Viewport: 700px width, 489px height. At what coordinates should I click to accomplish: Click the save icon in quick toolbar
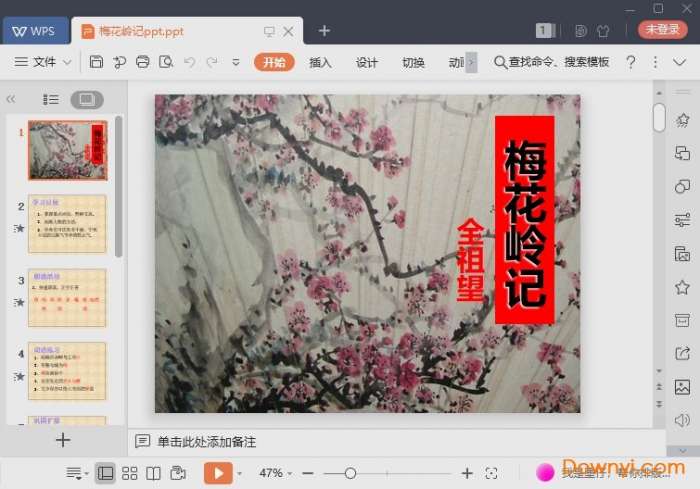(96, 62)
